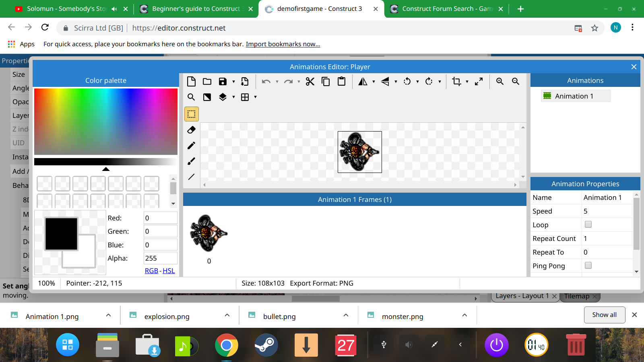
Task: Click the load image folder icon
Action: [x=207, y=82]
